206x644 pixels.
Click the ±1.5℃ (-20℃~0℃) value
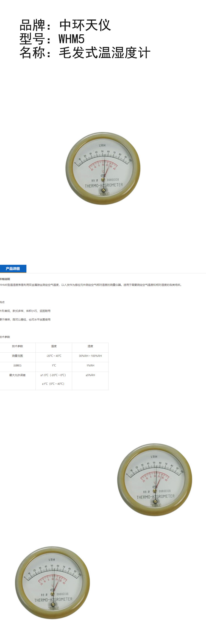53,375
